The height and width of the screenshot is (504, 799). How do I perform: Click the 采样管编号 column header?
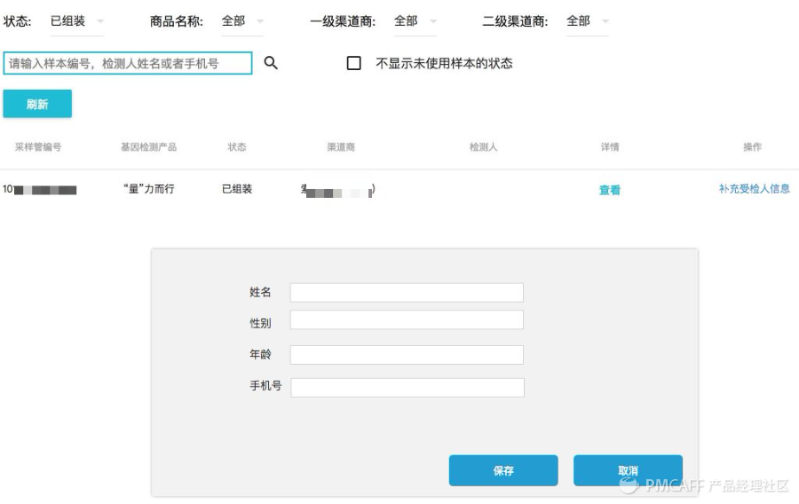pyautogui.click(x=38, y=147)
